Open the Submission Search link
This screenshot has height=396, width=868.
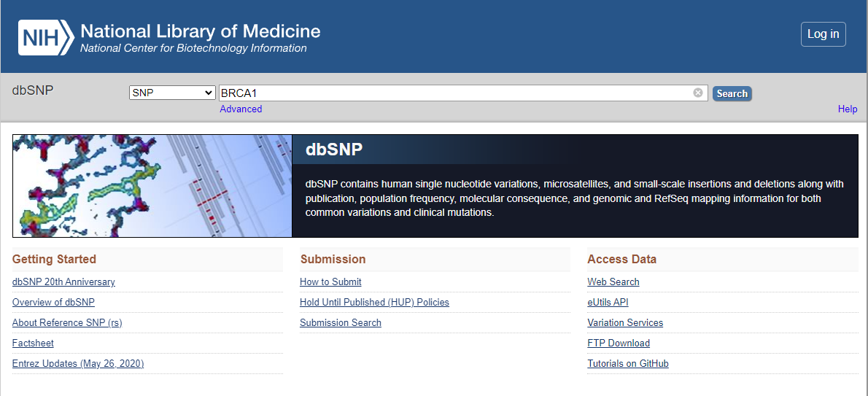click(x=341, y=323)
